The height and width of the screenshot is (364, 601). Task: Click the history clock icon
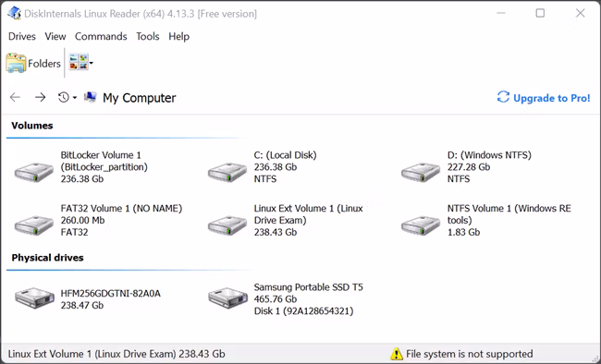point(64,97)
